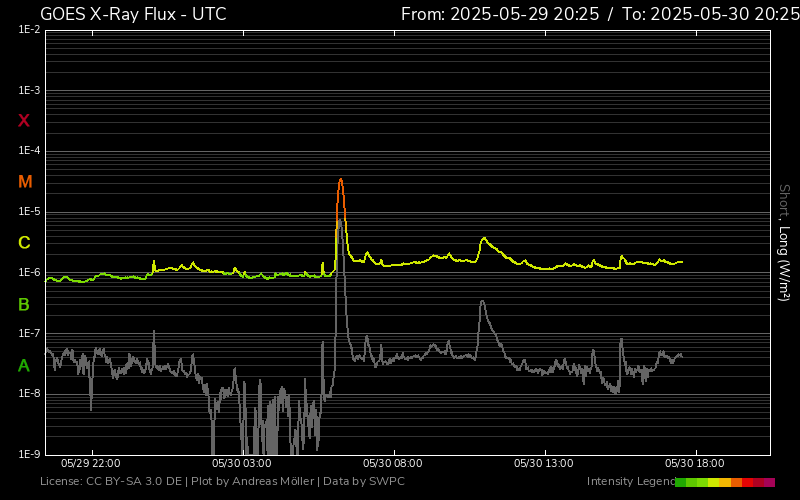Click the 05/29 22:00 time axis label
Image resolution: width=800 pixels, height=500 pixels.
coord(91,464)
